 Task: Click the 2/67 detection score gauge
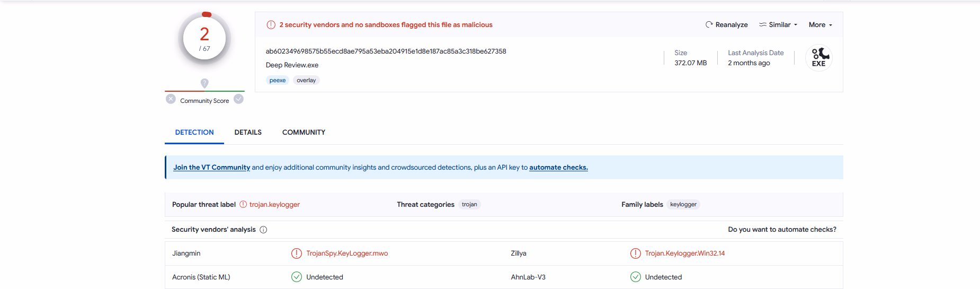click(x=204, y=39)
